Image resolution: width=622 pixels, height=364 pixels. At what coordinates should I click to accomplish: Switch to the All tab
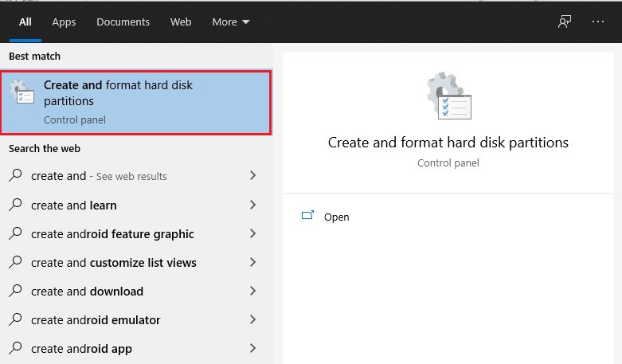pyautogui.click(x=25, y=22)
